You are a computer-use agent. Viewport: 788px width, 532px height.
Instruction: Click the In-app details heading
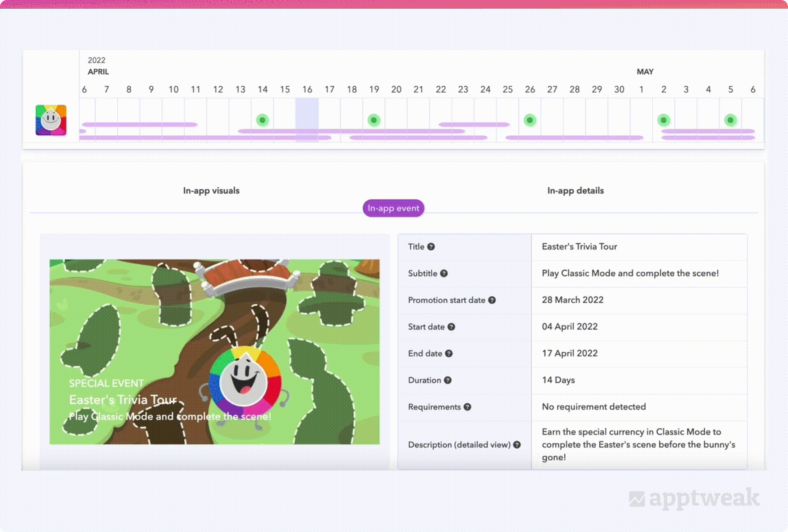pos(576,191)
